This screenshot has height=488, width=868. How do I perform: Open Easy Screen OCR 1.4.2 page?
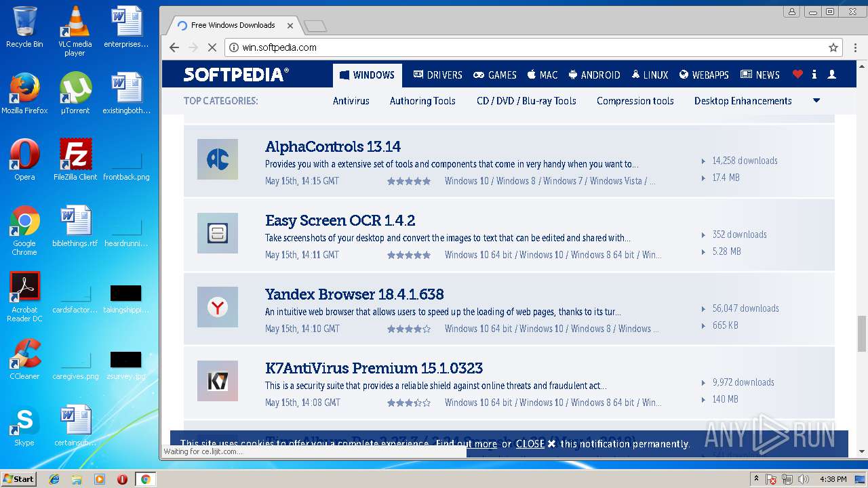340,220
